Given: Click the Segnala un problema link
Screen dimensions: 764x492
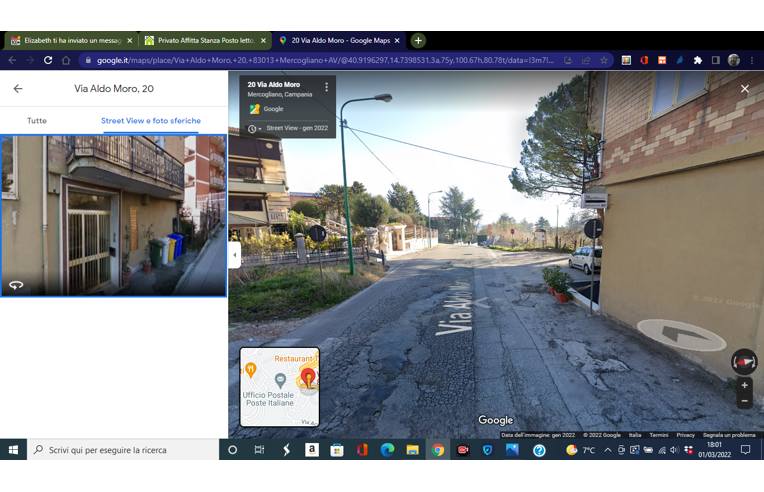Looking at the screenshot, I should (730, 435).
